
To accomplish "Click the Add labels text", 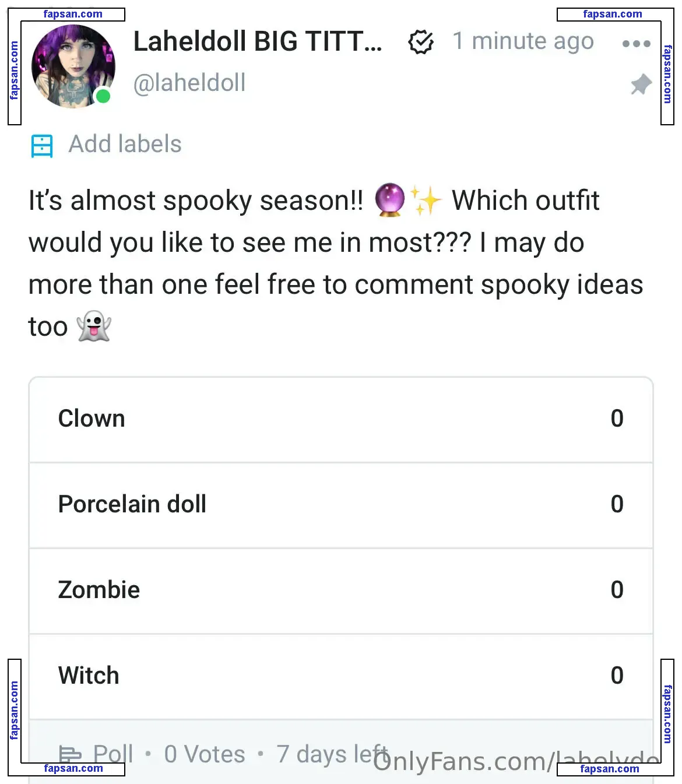I will tap(125, 144).
